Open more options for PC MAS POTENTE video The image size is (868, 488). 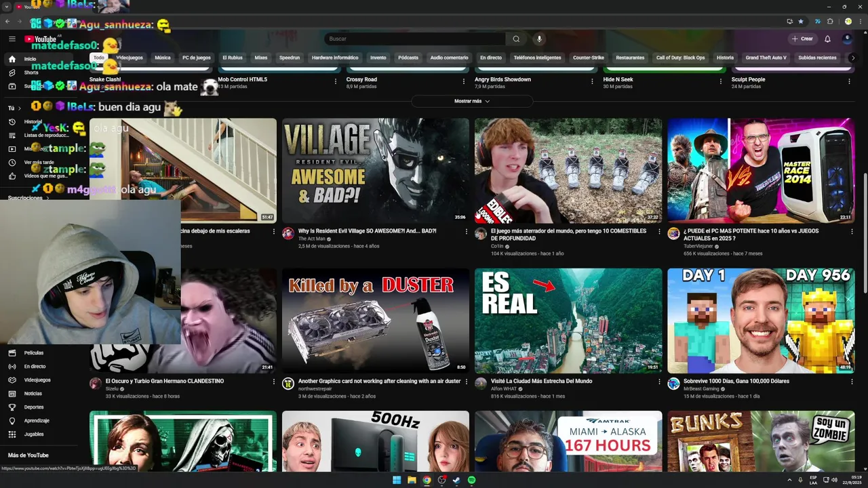pyautogui.click(x=852, y=232)
